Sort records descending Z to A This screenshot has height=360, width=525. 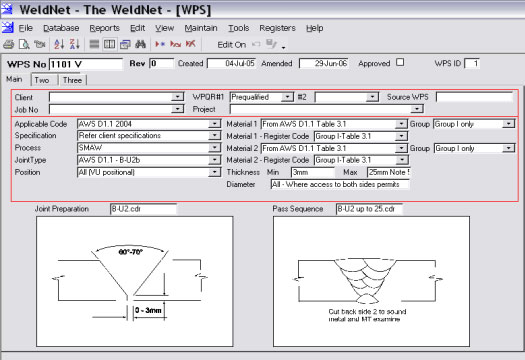[x=74, y=44]
